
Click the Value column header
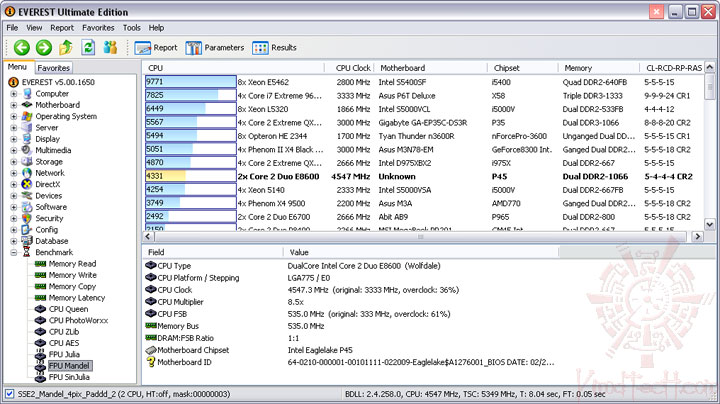[421, 252]
